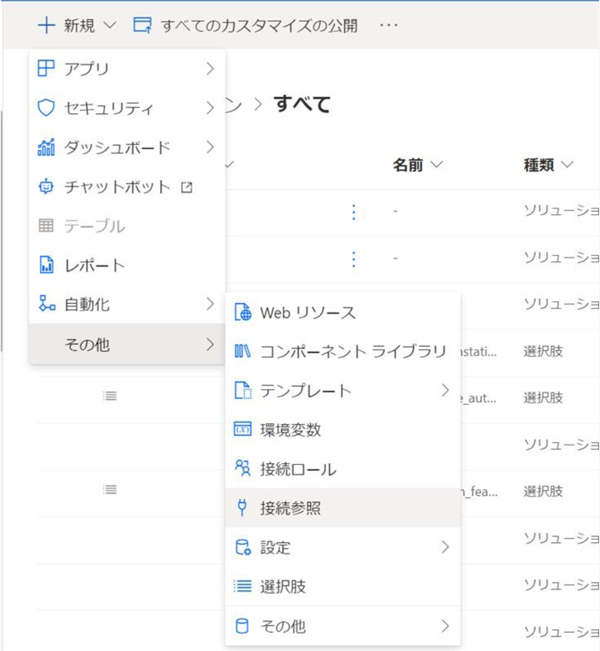This screenshot has width=600, height=651.
Task: Click the セキュリティ shield icon
Action: pyautogui.click(x=46, y=108)
